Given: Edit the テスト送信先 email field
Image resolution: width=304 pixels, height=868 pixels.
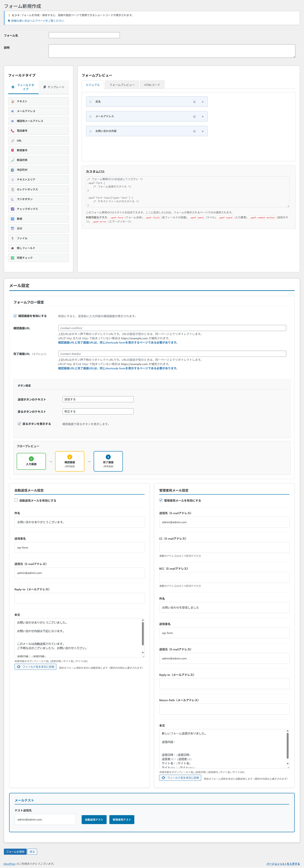Looking at the screenshot, I should (x=45, y=820).
